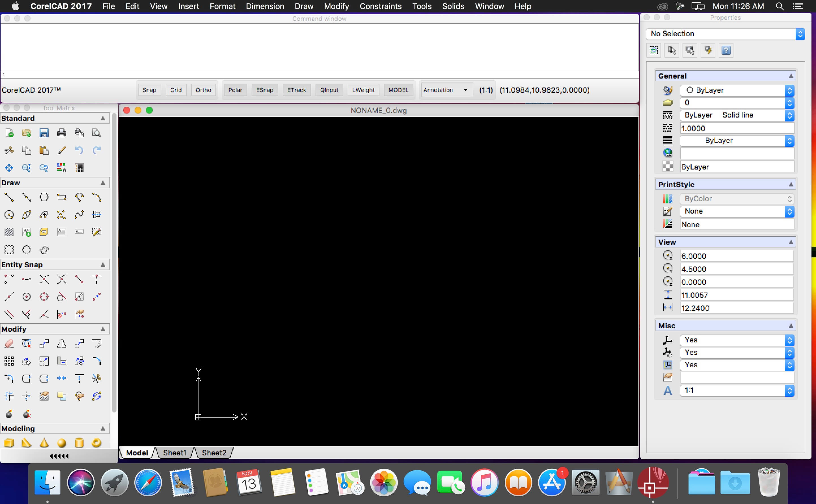Viewport: 816px width, 504px height.
Task: Open the Dimension menu
Action: [x=265, y=6]
